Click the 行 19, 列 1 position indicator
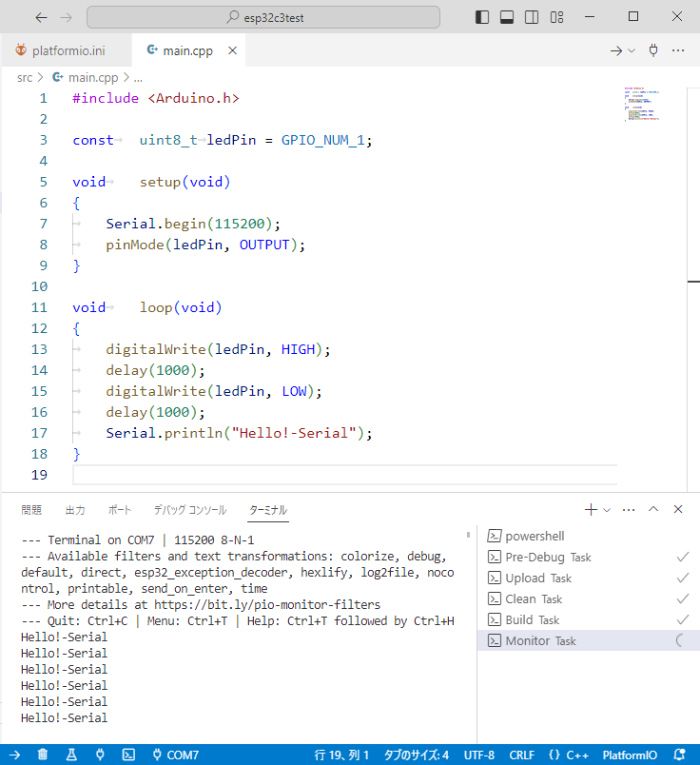Viewport: 700px width, 765px height. (341, 755)
